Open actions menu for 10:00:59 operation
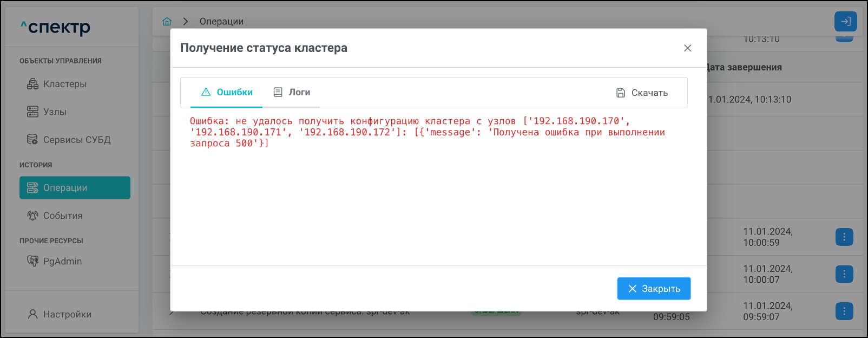 click(844, 237)
